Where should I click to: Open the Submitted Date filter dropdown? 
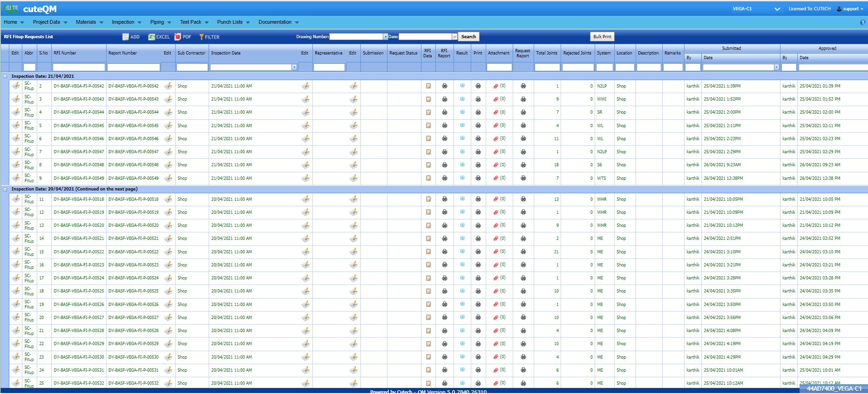776,68
